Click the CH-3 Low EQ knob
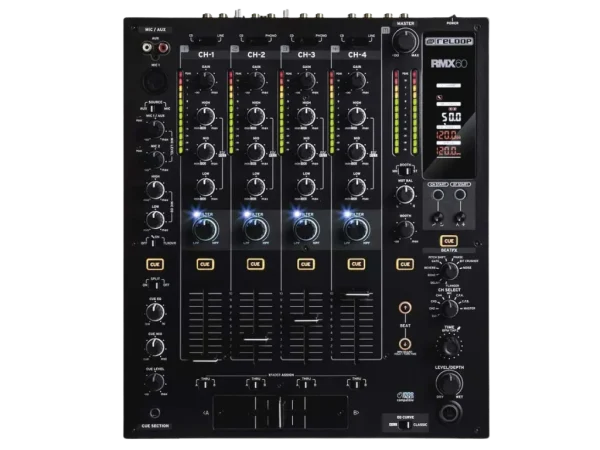Image resolution: width=600 pixels, height=450 pixels. (306, 188)
